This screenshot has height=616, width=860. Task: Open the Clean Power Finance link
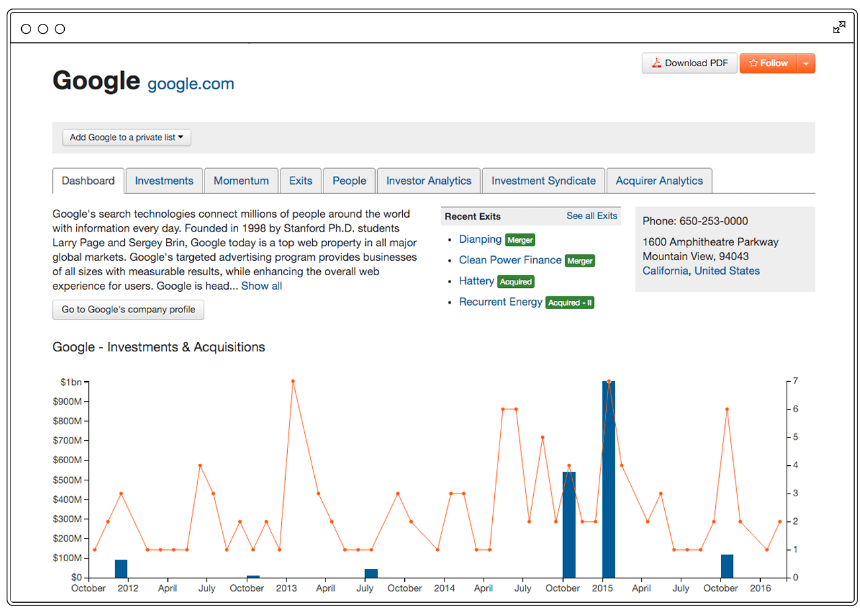point(510,260)
